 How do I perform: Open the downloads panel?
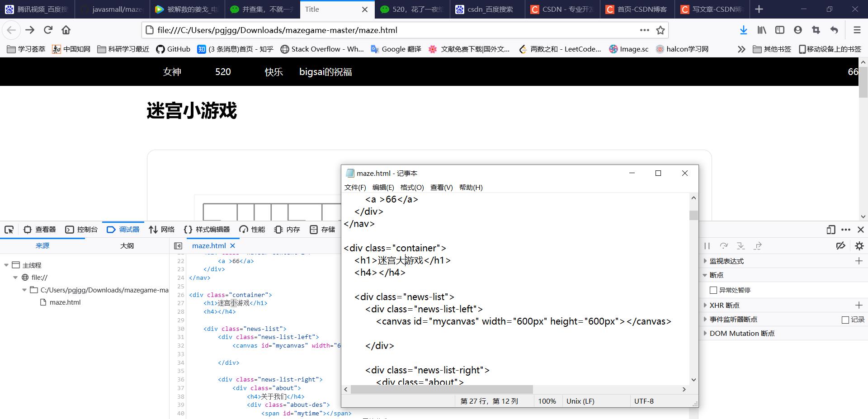click(743, 30)
